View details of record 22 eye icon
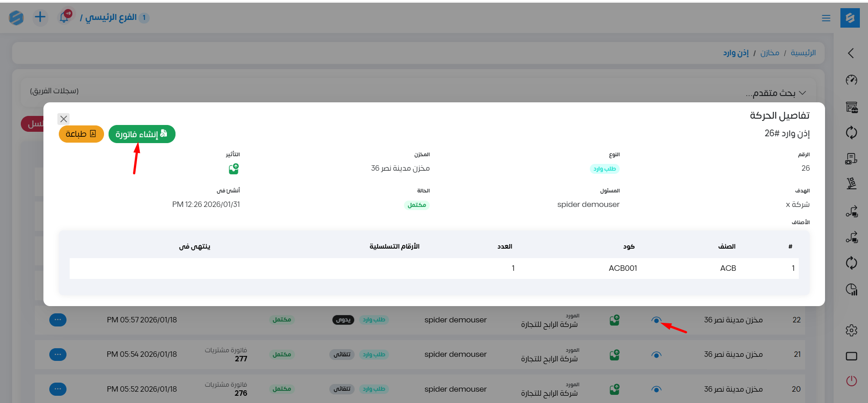 click(x=656, y=320)
